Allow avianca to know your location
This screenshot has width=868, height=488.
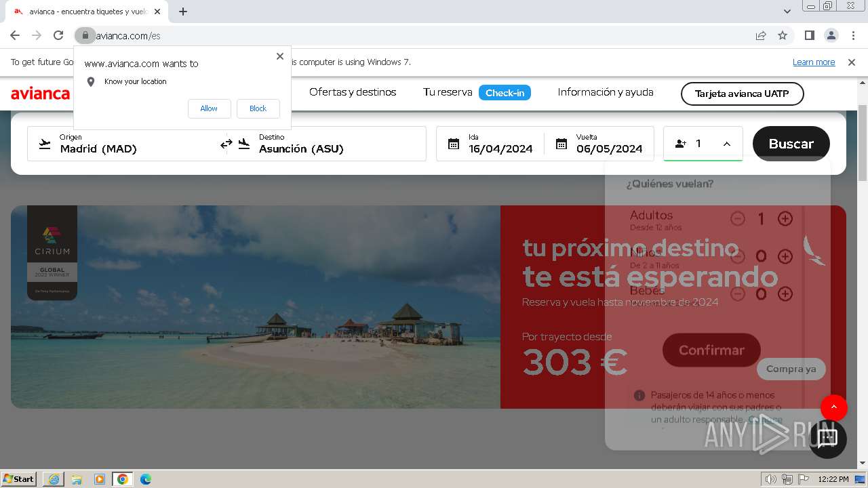click(209, 108)
